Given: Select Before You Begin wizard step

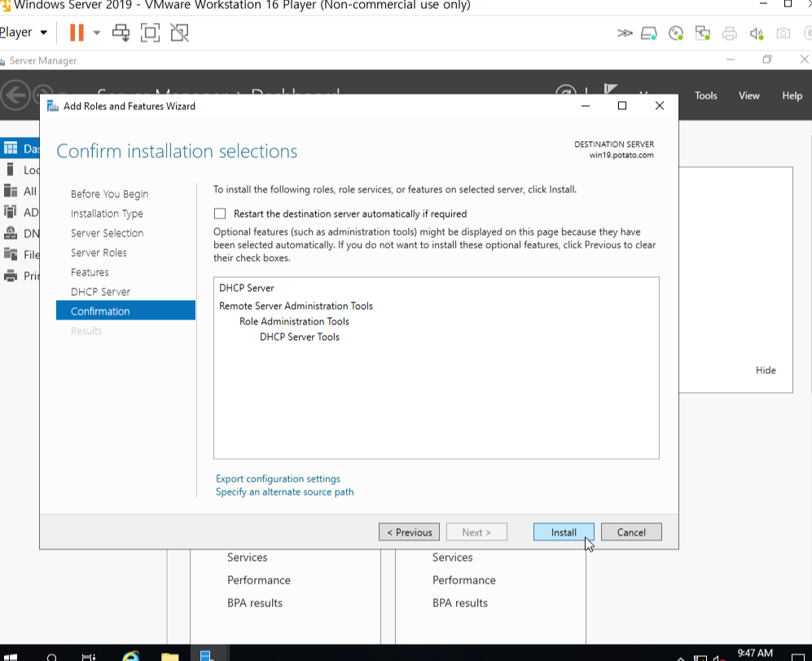Looking at the screenshot, I should (x=109, y=194).
